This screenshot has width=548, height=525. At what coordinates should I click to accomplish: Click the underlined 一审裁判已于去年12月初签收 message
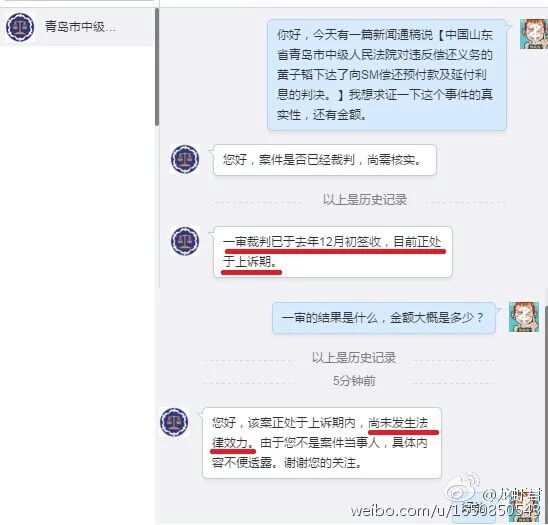tap(333, 252)
